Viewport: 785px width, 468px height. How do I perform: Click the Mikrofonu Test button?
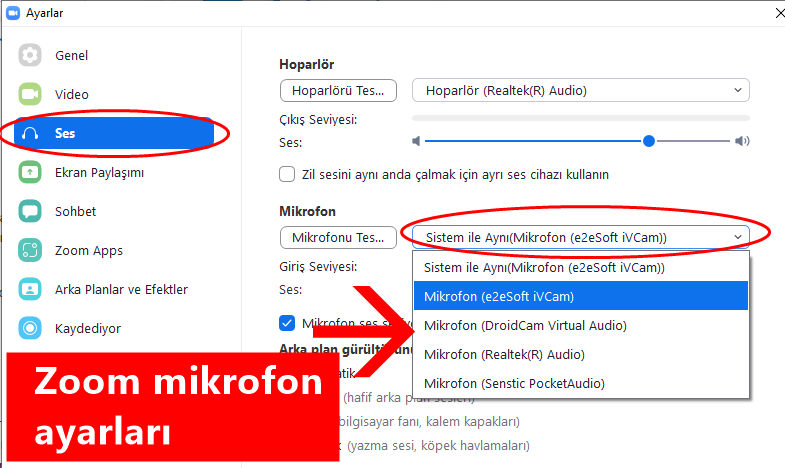coord(338,237)
